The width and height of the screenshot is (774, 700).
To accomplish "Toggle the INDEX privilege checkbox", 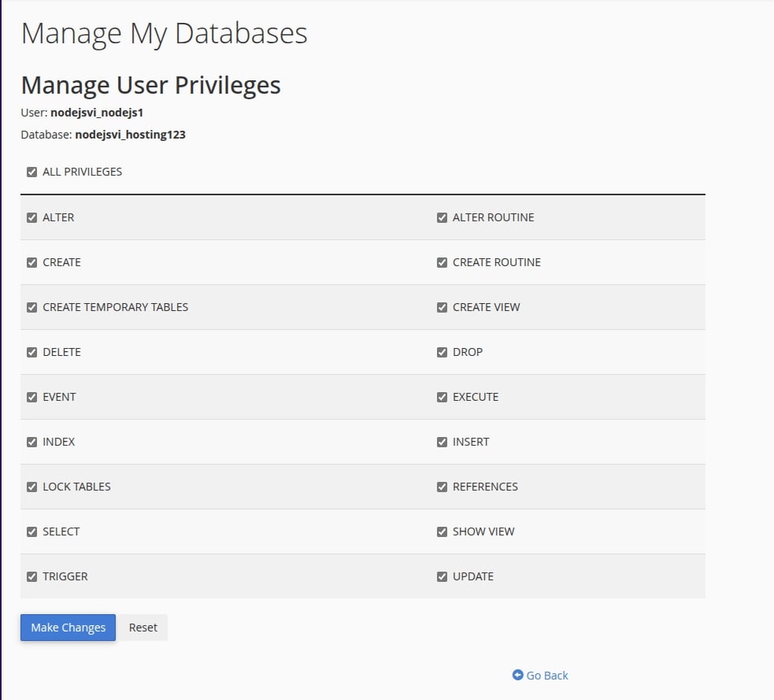I will [32, 443].
